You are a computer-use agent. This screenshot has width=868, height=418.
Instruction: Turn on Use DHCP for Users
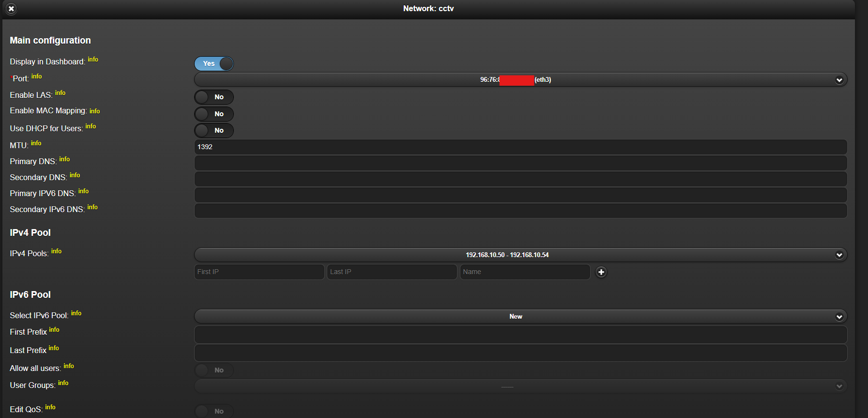tap(214, 131)
